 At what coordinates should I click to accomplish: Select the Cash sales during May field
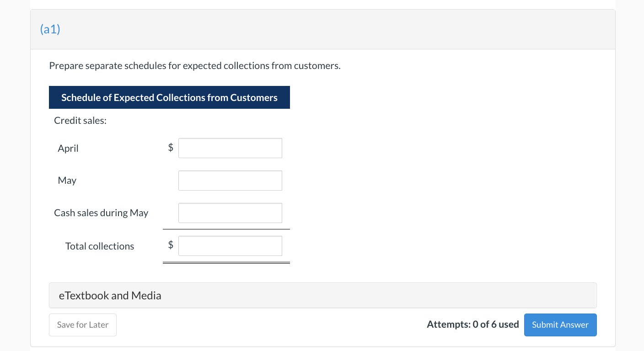[230, 213]
